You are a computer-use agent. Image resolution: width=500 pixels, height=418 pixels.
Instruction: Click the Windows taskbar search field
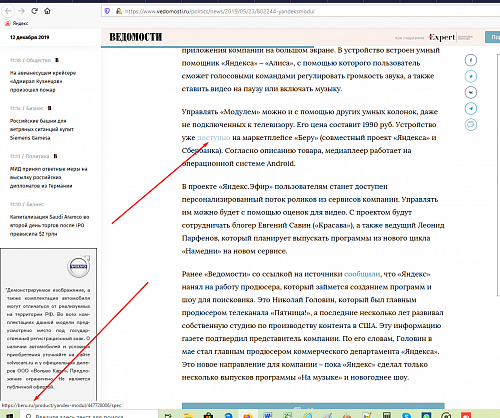pyautogui.click(x=88, y=415)
